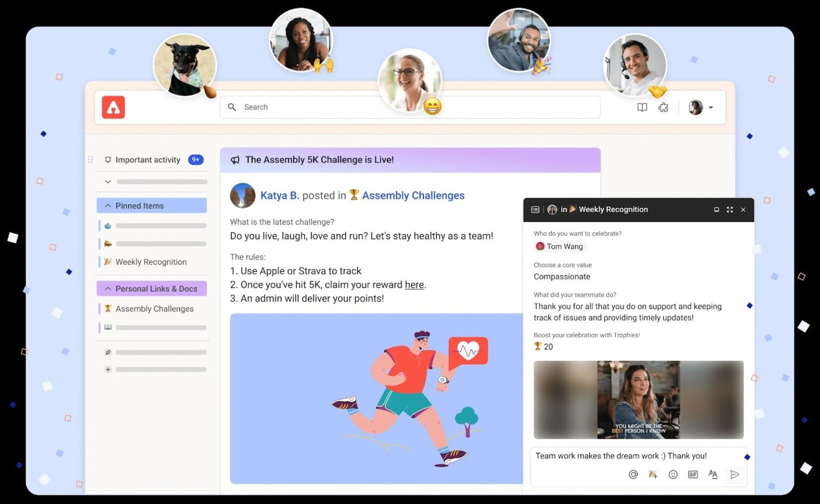Collapse the Personal Links & Docs section
The height and width of the screenshot is (504, 820).
(108, 288)
